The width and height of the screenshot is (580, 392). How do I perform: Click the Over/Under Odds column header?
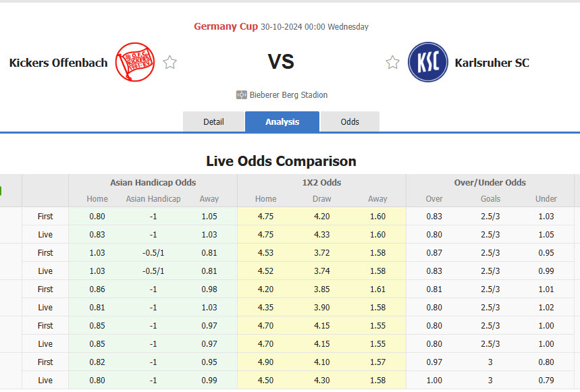(x=490, y=183)
